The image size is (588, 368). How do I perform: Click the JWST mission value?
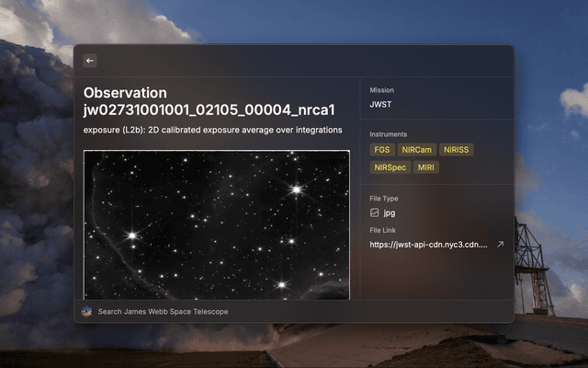click(x=380, y=105)
